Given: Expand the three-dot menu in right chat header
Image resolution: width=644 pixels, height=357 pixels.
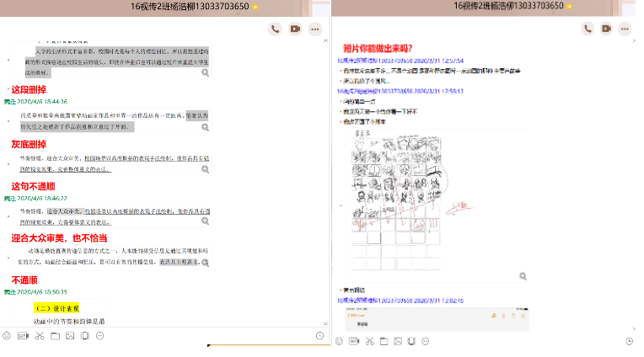Looking at the screenshot, I should point(626,29).
